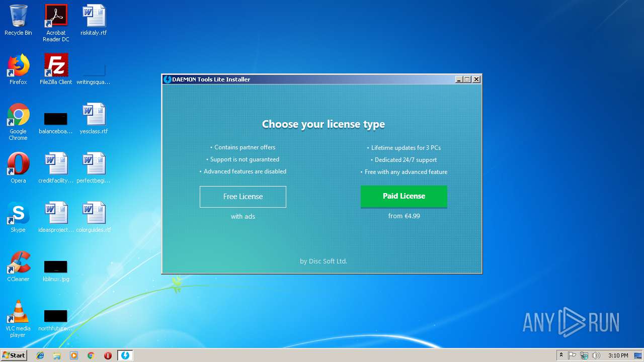This screenshot has height=362, width=644.
Task: Launch the Opera desktop shortcut
Action: pyautogui.click(x=18, y=168)
